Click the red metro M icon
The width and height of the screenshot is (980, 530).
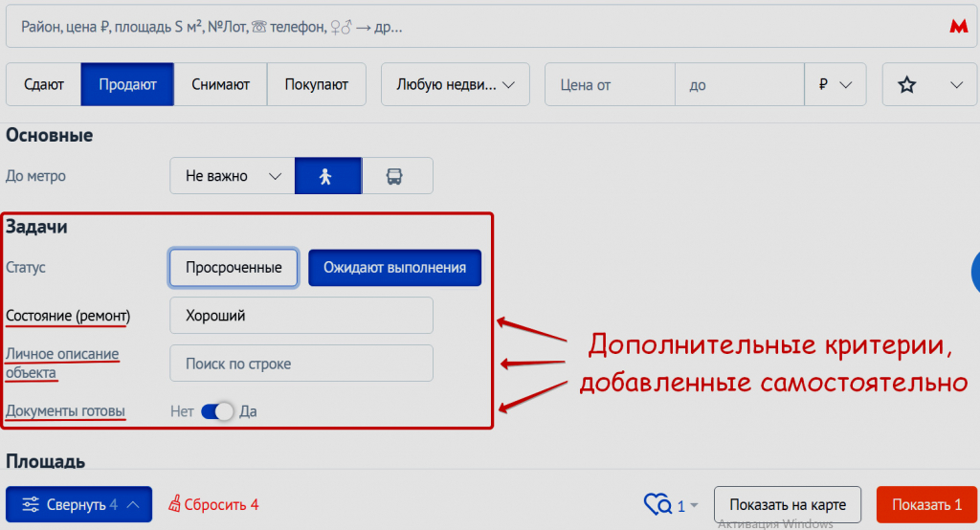958,28
